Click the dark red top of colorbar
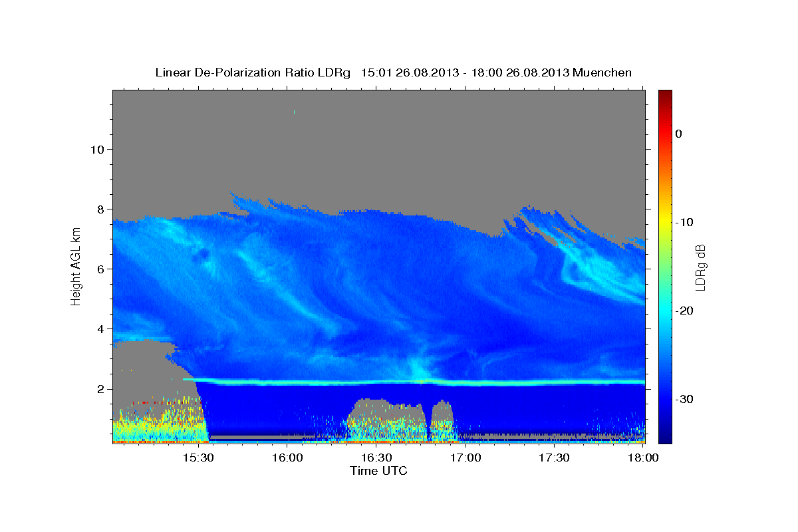This screenshot has height=532, width=798. coord(665,94)
